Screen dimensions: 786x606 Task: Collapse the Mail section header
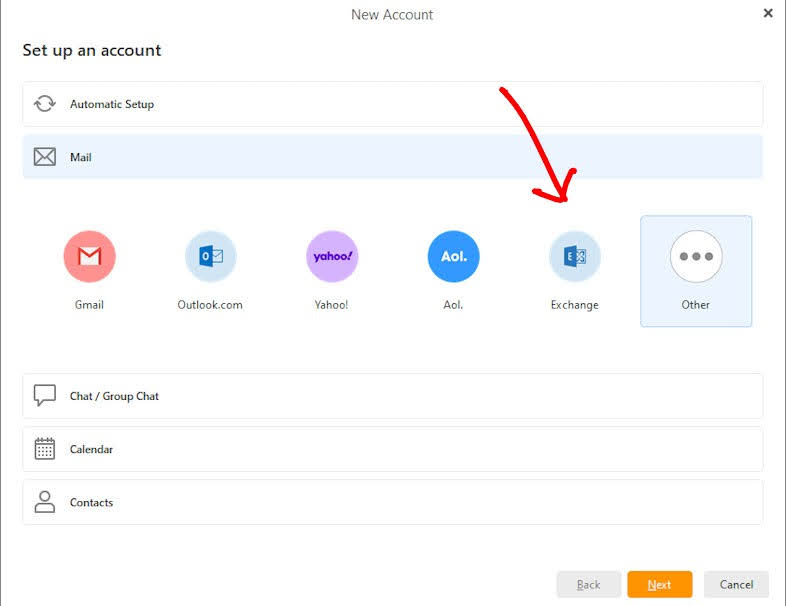tap(392, 157)
